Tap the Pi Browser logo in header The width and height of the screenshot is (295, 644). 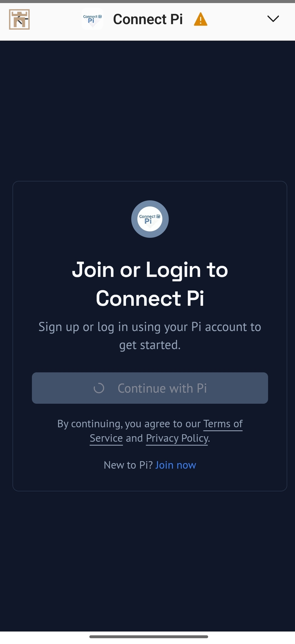[x=19, y=19]
